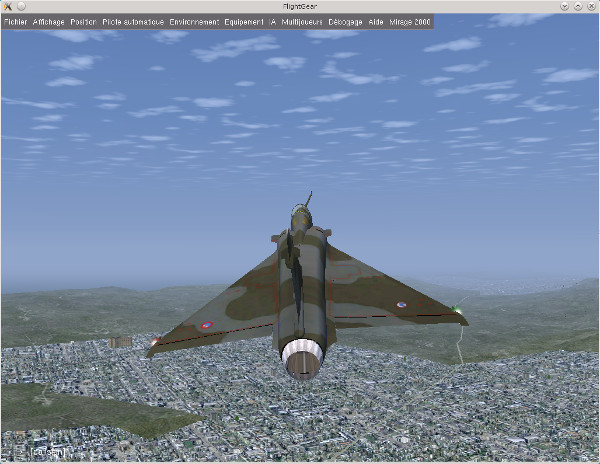This screenshot has width=600, height=464.
Task: Open the Aide help menu
Action: [x=376, y=21]
